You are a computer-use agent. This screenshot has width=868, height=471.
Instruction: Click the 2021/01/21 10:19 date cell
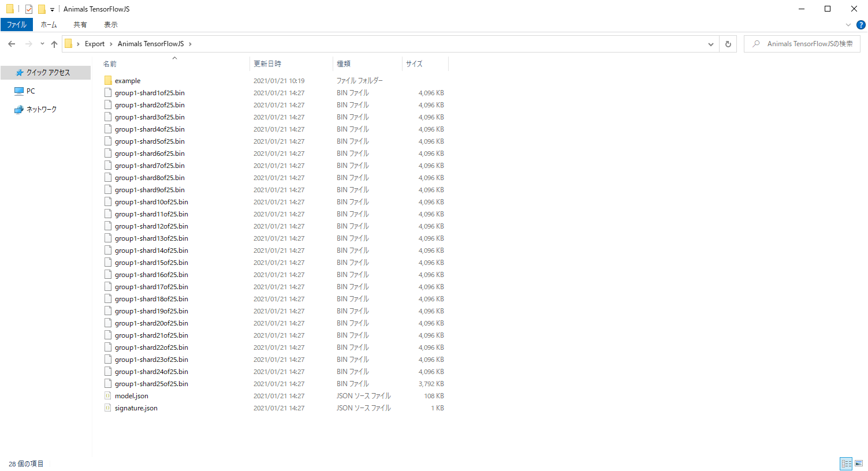click(279, 81)
